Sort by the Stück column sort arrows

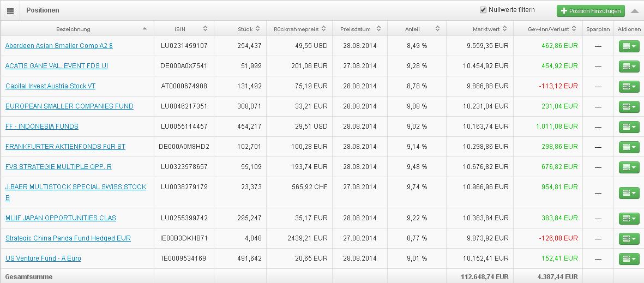coord(257,29)
